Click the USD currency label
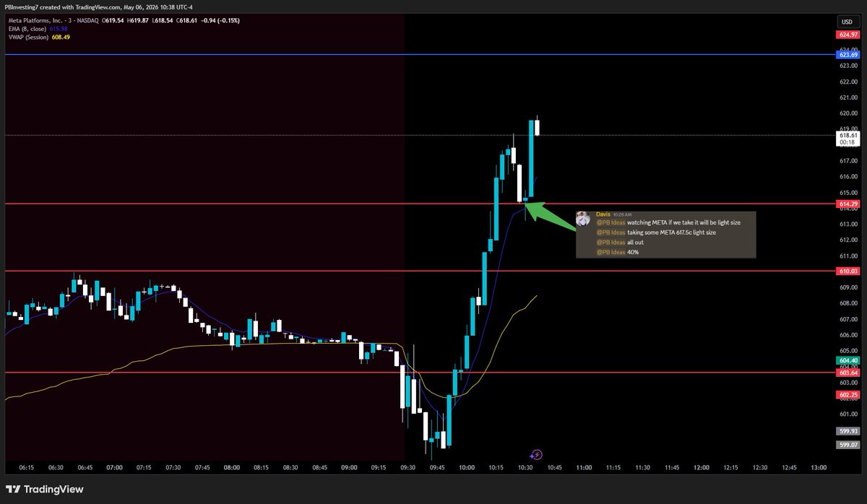The width and height of the screenshot is (867, 504). [847, 21]
